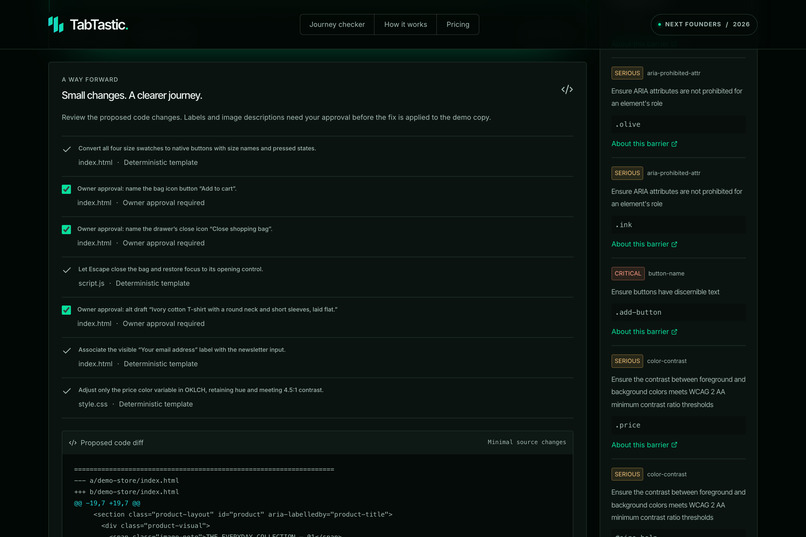Click "Small changes. A clearer journey." heading

click(132, 95)
